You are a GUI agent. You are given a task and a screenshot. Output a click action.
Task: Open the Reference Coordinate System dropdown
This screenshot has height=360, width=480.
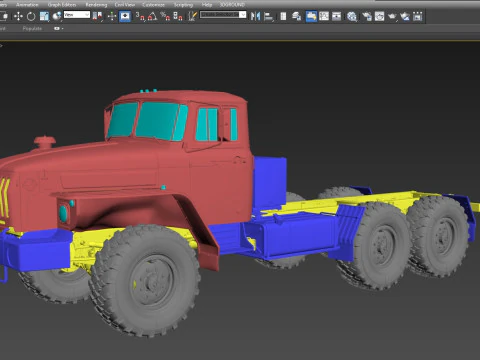(x=77, y=15)
